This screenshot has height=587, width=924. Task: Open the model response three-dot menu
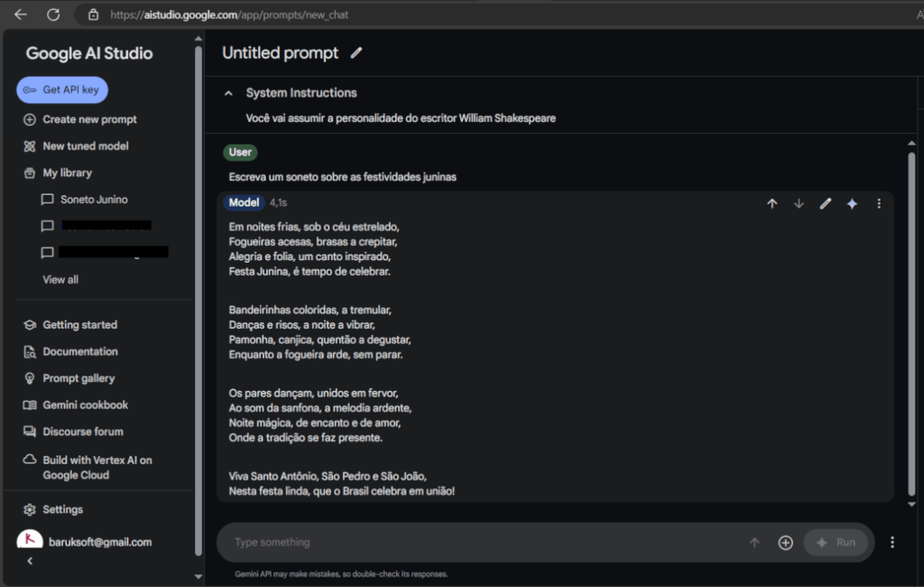tap(879, 204)
